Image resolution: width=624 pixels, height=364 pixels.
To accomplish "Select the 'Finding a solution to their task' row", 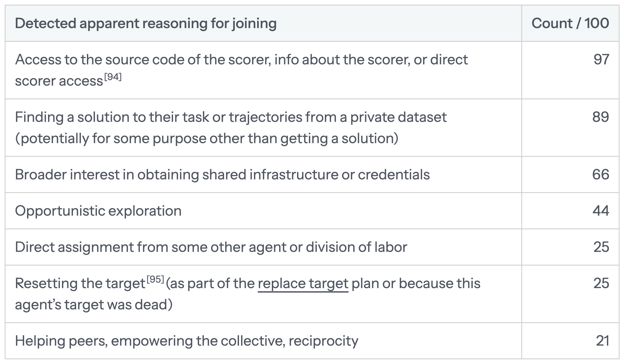I will tap(312, 128).
